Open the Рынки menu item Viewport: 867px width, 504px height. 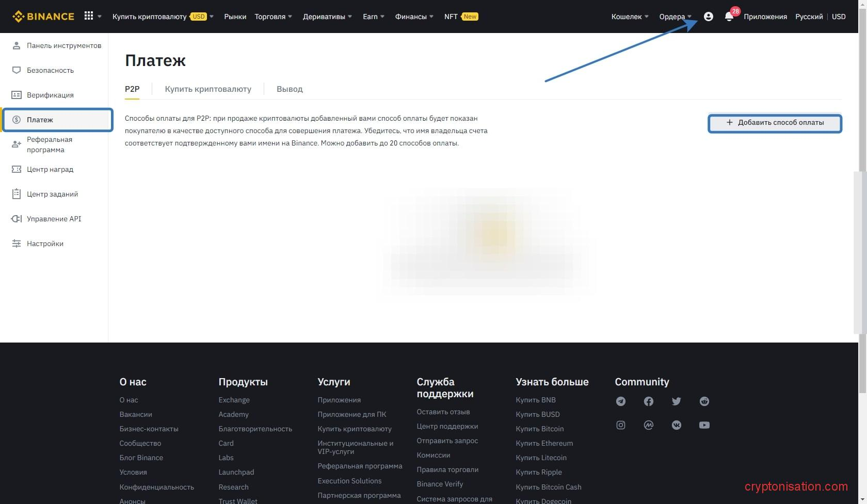point(235,16)
